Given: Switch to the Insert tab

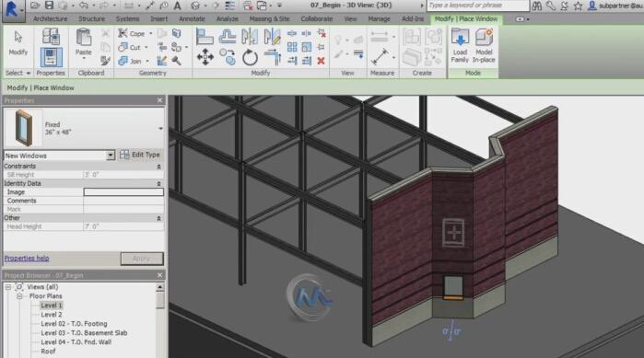Looking at the screenshot, I should tap(159, 18).
